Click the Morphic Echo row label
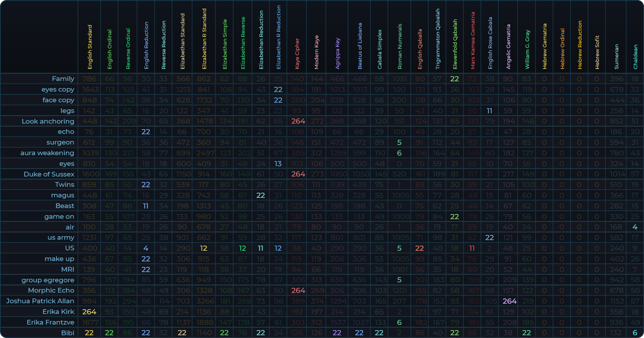 51,290
